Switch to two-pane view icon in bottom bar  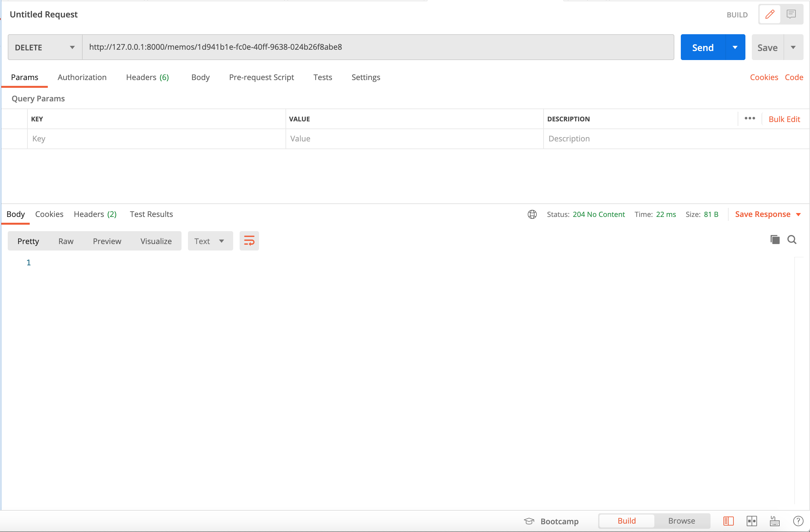tap(752, 521)
